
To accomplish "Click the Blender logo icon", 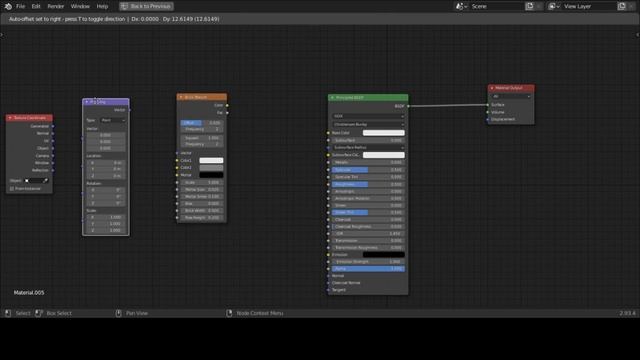I will pos(8,6).
